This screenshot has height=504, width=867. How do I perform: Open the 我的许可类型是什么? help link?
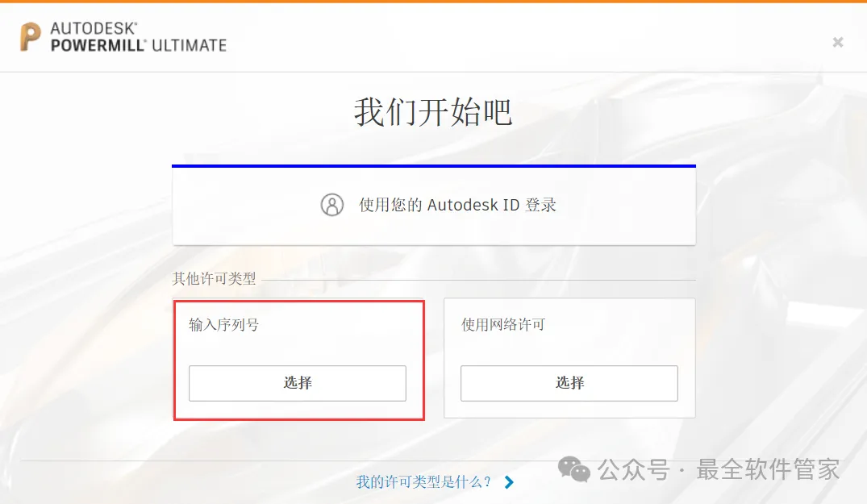[x=424, y=482]
